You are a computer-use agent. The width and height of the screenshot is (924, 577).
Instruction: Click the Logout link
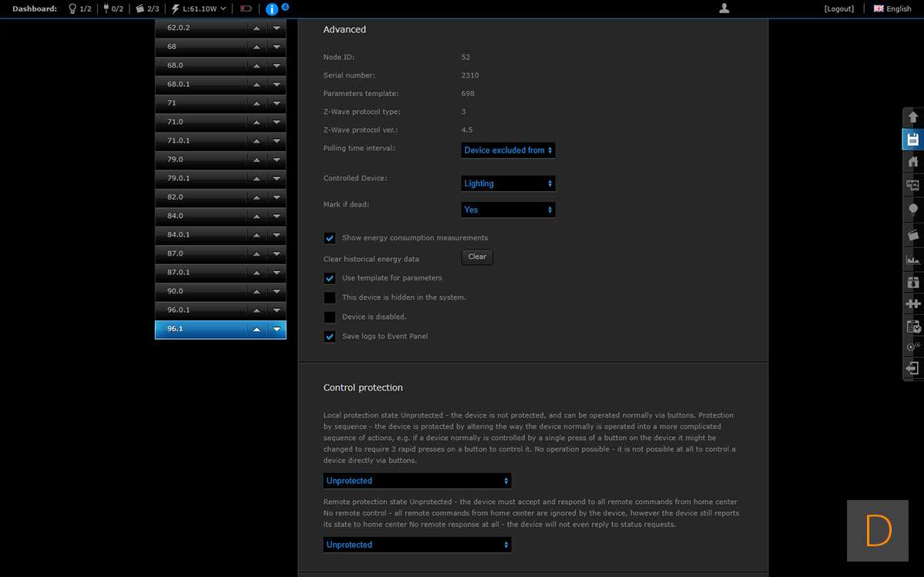pyautogui.click(x=839, y=9)
